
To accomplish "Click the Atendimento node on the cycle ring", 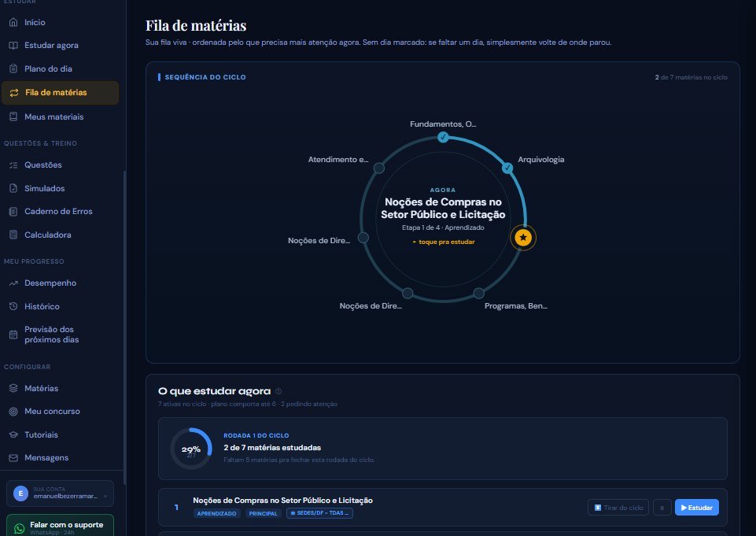I will tap(379, 168).
